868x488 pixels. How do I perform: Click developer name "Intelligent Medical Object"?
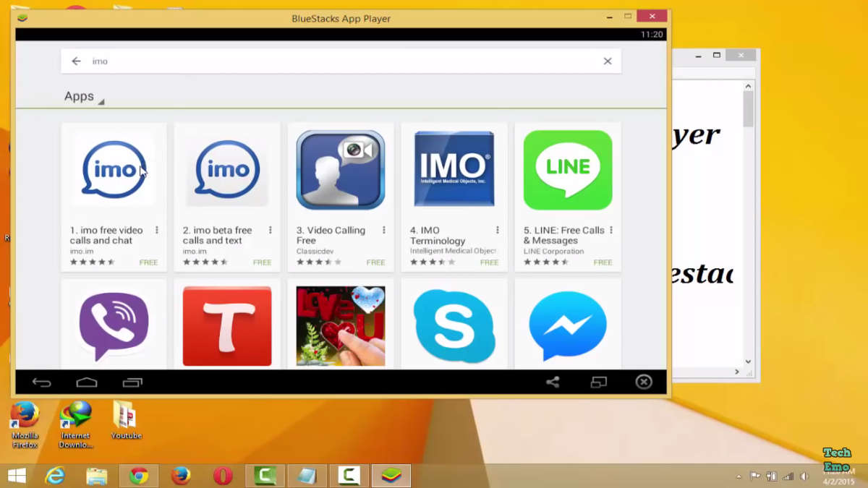453,252
